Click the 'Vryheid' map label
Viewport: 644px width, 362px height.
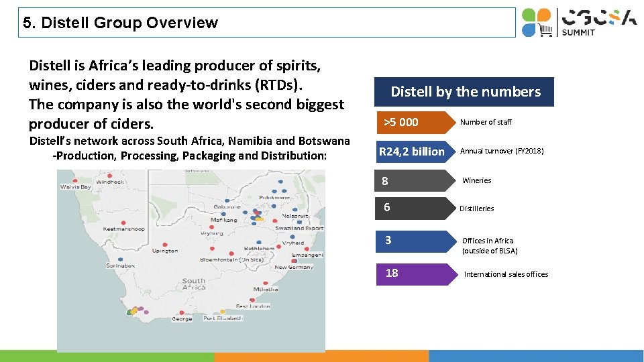point(293,243)
